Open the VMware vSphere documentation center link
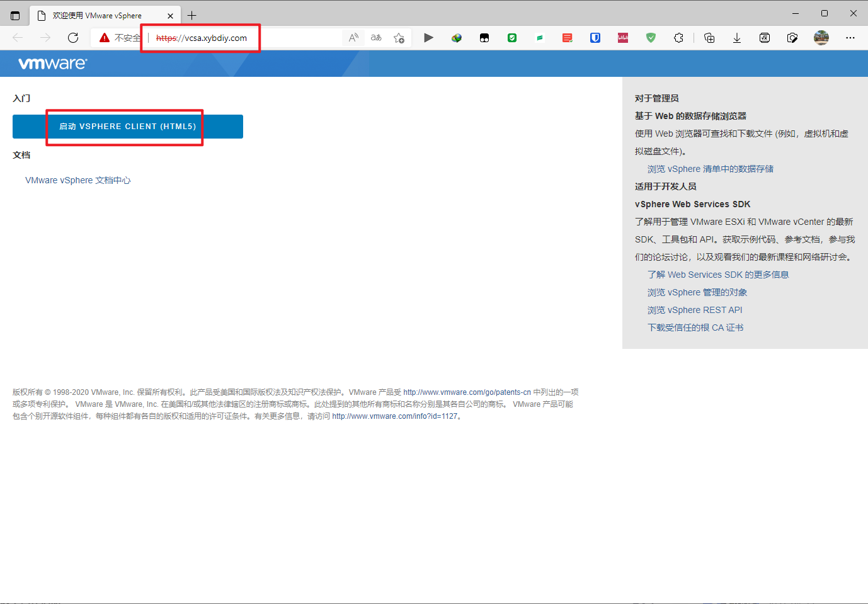This screenshot has height=604, width=868. 78,180
